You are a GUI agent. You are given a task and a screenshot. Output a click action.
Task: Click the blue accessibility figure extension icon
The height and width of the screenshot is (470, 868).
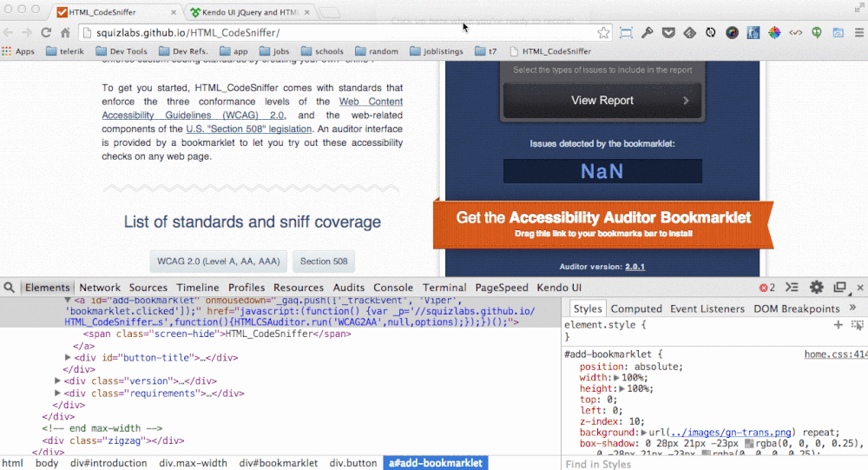point(753,33)
